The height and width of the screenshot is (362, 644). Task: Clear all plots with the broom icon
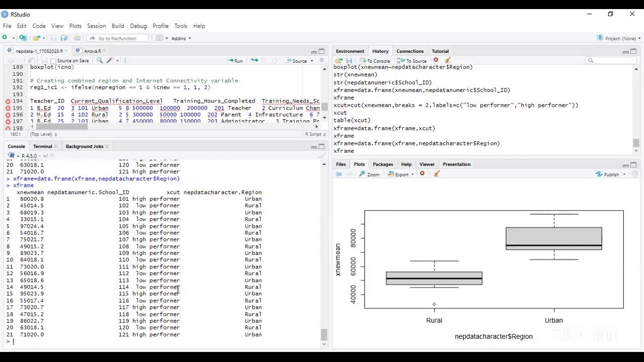coord(436,174)
